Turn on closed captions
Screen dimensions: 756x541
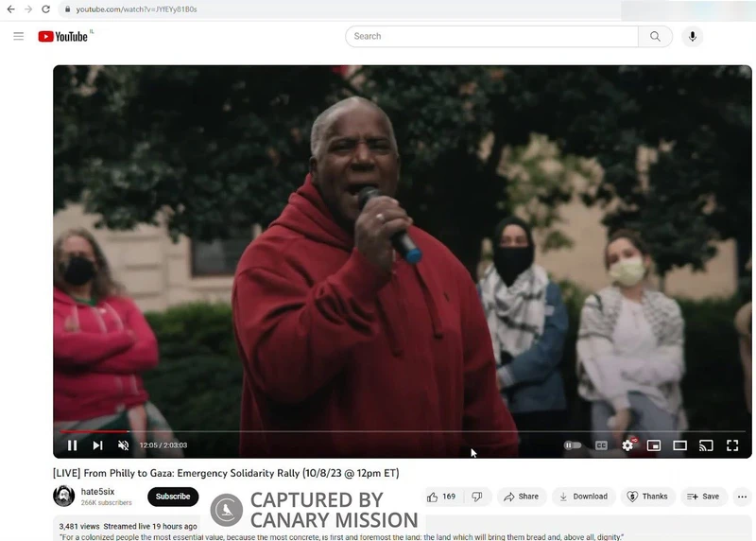pos(601,445)
